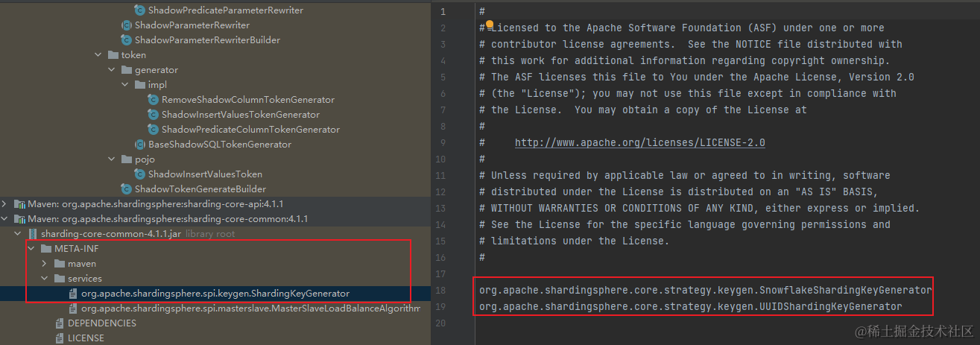Click line number 9 in the gutter
This screenshot has width=980, height=345.
click(x=443, y=142)
